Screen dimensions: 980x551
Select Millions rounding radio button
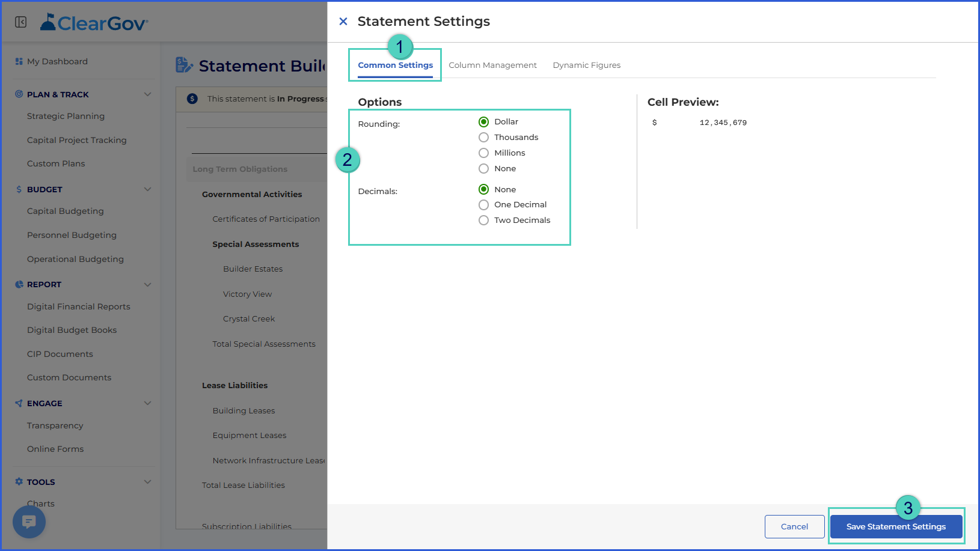(x=483, y=153)
